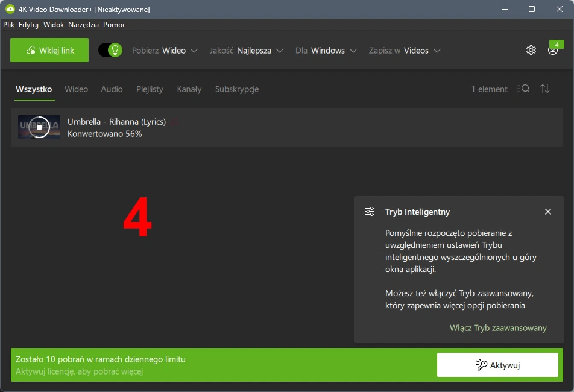Open the Jakość Najlepsza dropdown
This screenshot has width=574, height=392.
(x=247, y=51)
